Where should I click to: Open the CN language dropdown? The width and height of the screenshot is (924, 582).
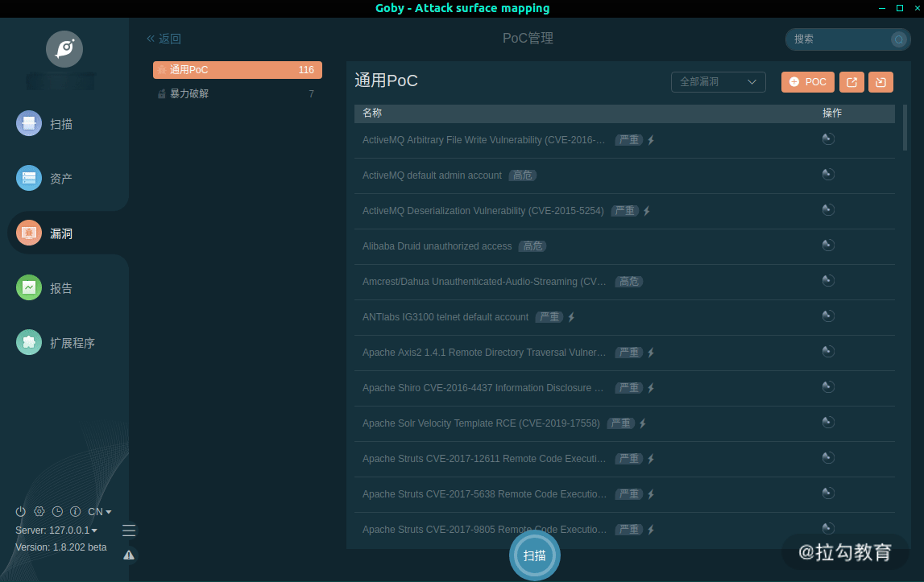click(x=100, y=511)
